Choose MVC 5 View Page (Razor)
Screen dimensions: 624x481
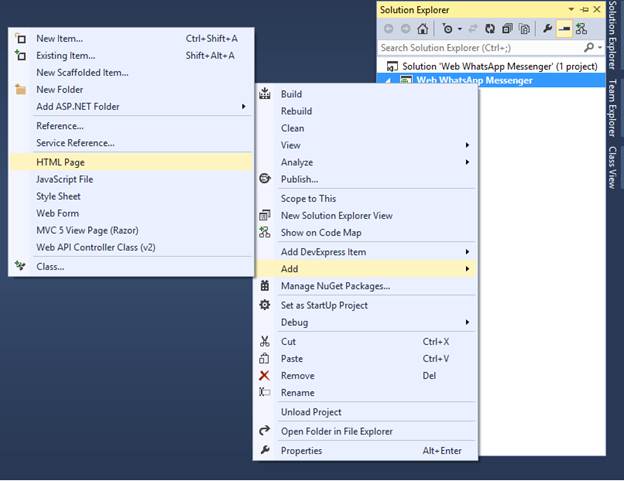click(131, 230)
